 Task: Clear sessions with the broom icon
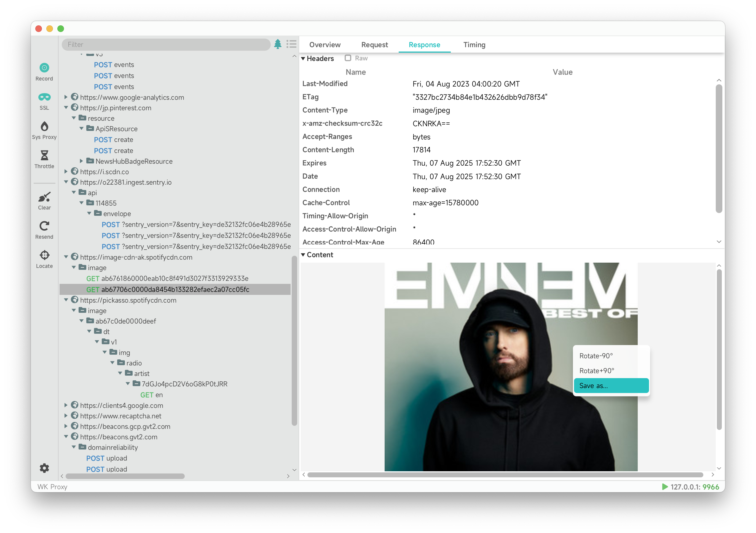[44, 197]
